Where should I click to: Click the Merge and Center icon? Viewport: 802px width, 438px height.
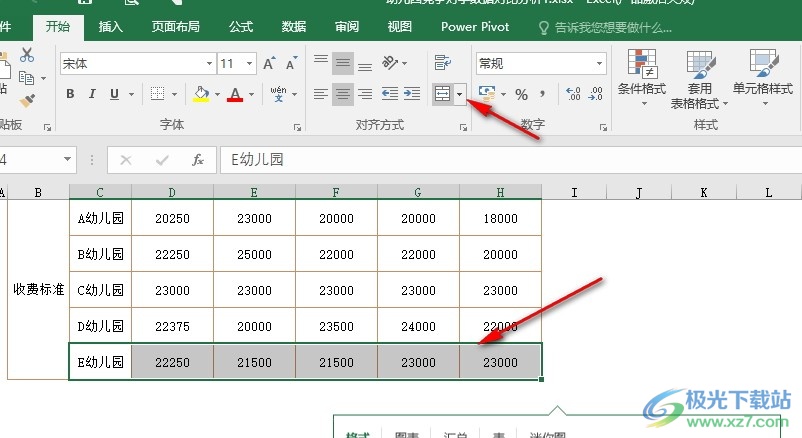point(442,94)
